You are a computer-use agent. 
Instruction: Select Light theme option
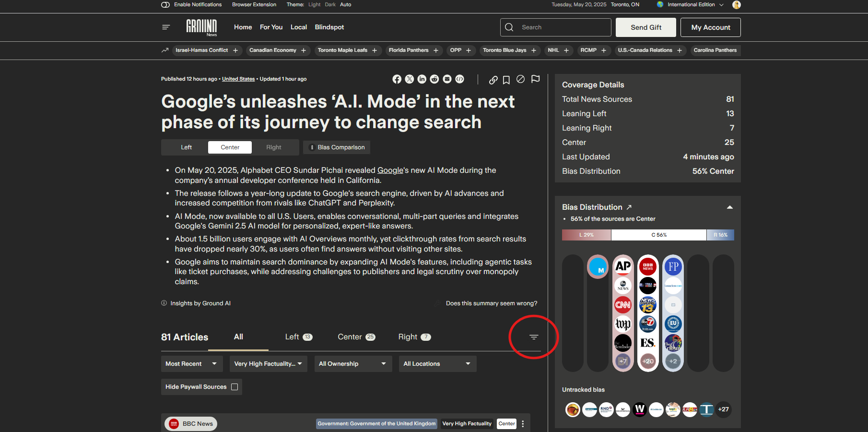click(x=315, y=5)
